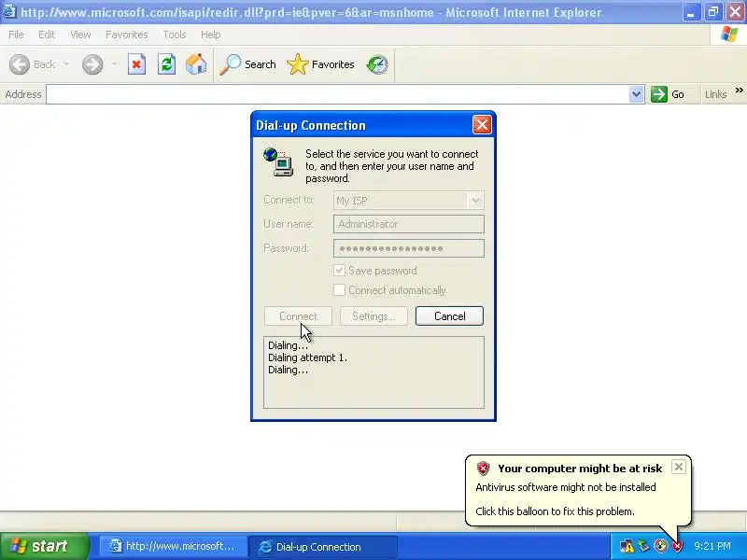Open the History clock icon
This screenshot has height=560, width=747.
[377, 64]
